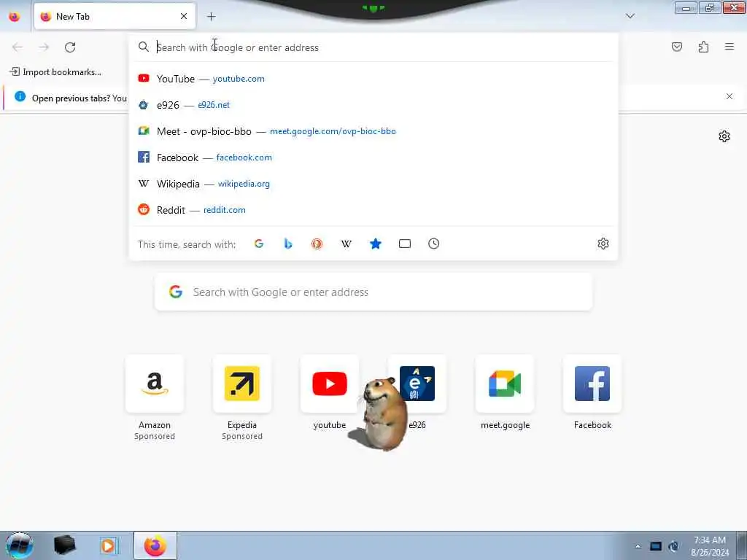Click the forward navigation arrow

(44, 47)
